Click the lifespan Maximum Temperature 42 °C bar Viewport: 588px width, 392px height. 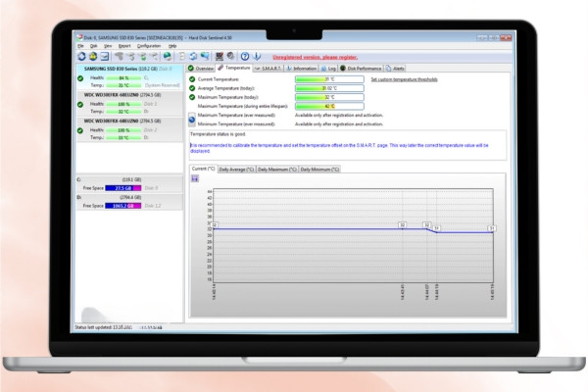point(329,106)
